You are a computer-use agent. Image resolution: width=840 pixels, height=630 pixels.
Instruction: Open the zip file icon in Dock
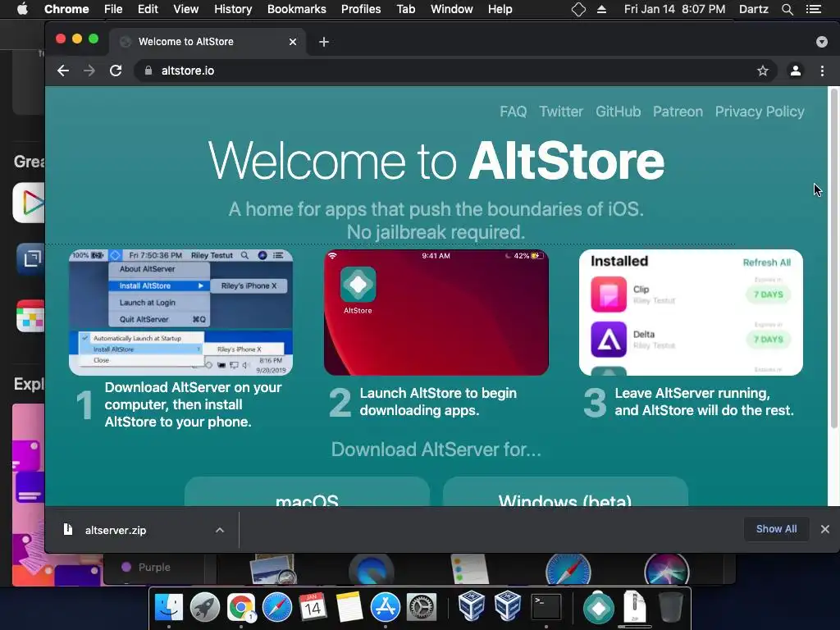635,606
